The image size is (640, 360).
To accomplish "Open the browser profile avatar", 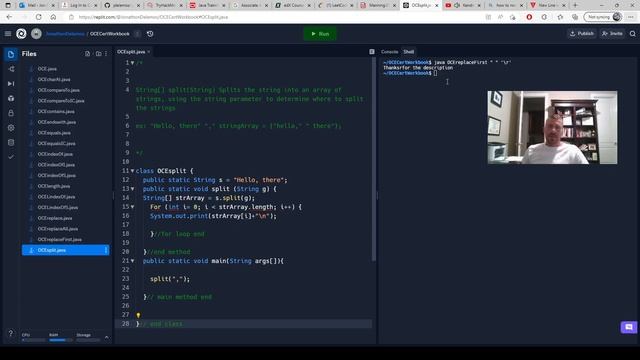I will (x=617, y=17).
